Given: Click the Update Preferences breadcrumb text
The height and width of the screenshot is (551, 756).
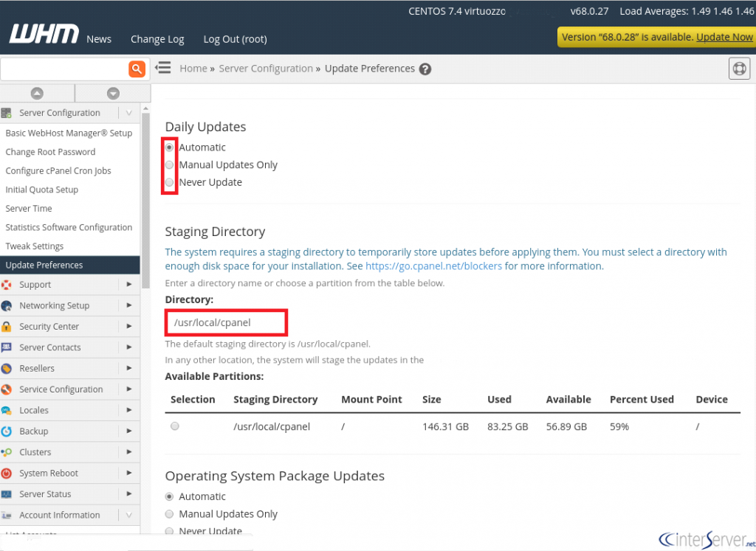Looking at the screenshot, I should coord(370,69).
